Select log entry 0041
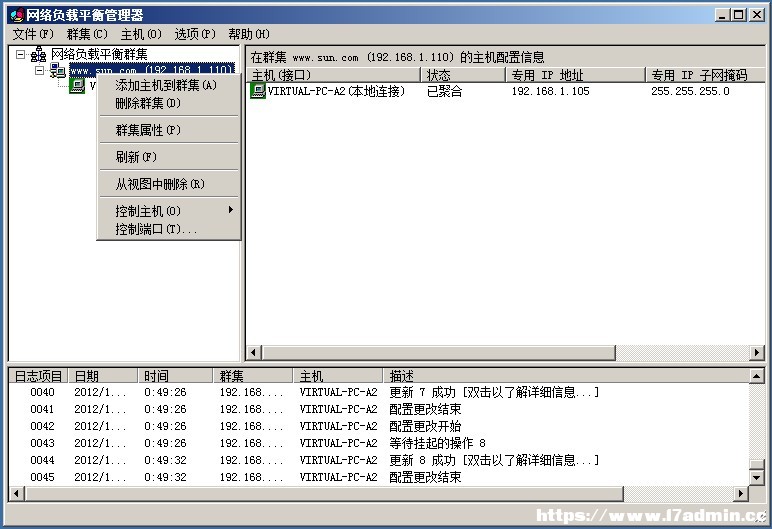 click(x=379, y=409)
